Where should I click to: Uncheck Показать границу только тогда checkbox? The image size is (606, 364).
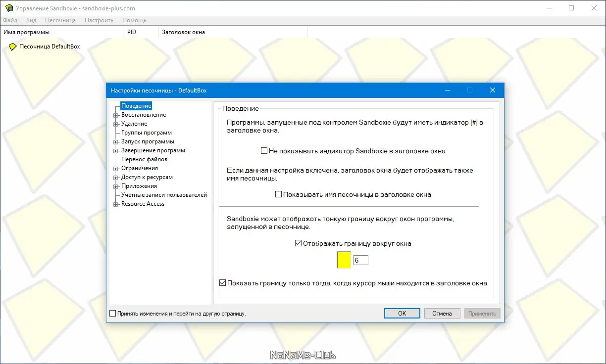222,283
